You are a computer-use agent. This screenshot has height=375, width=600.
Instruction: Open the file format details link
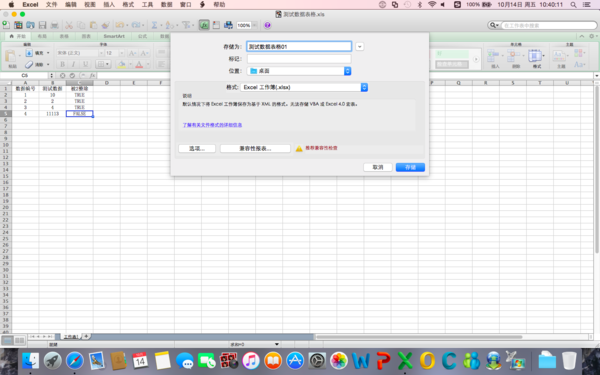[x=212, y=125]
